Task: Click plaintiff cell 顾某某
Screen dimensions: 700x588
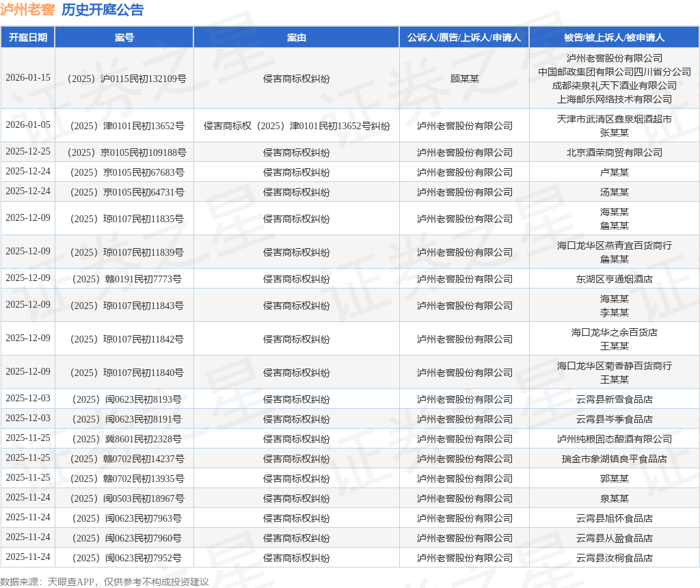Action: (x=464, y=79)
